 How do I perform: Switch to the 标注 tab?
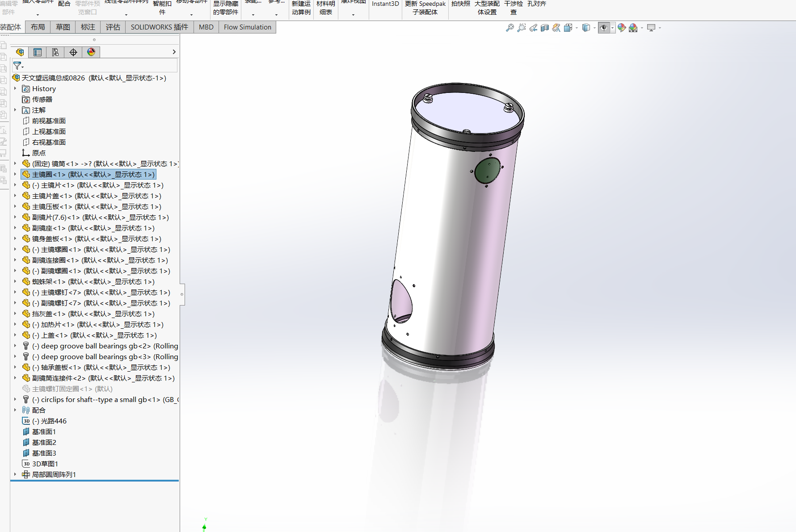pyautogui.click(x=88, y=27)
